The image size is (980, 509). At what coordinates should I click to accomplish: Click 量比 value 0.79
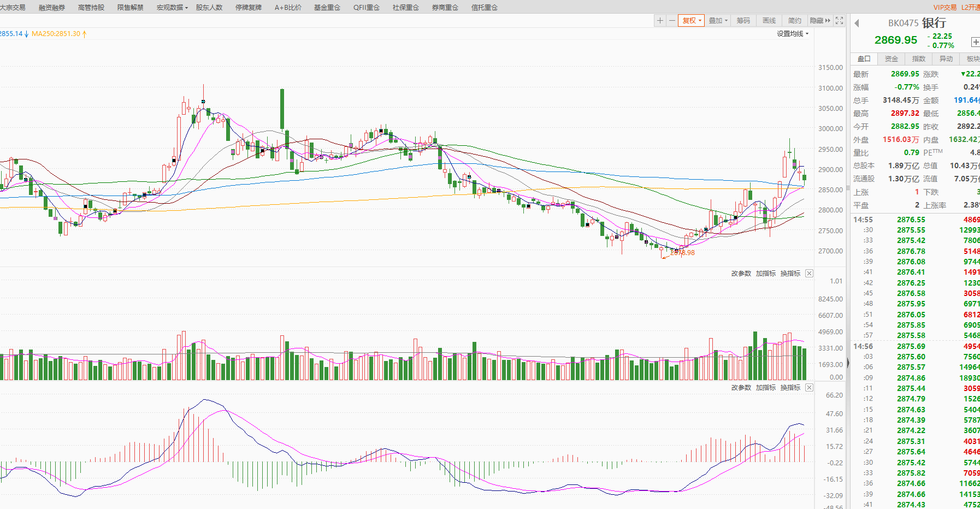[x=912, y=152]
